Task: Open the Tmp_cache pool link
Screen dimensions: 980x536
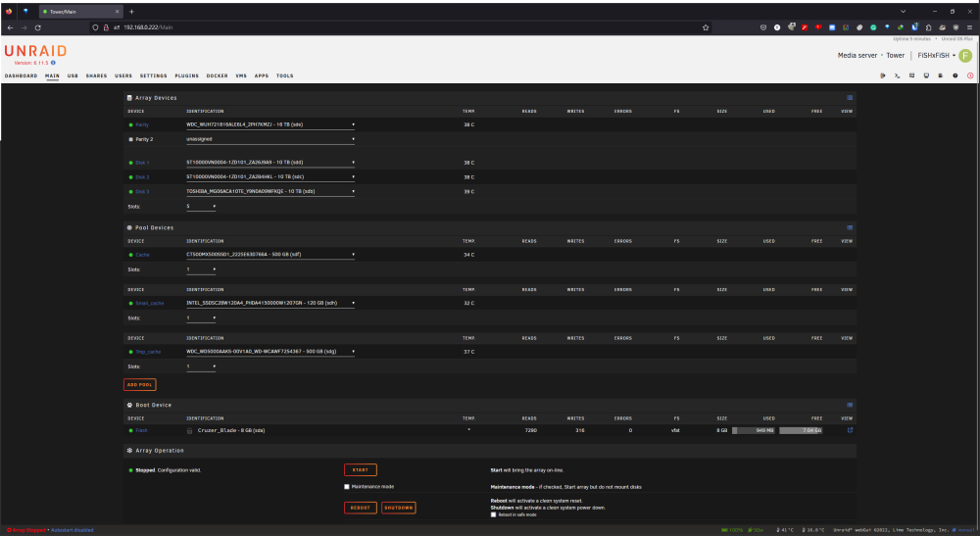Action: tap(148, 352)
